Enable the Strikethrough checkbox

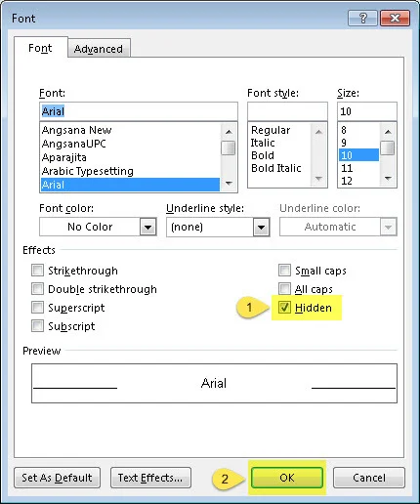37,271
